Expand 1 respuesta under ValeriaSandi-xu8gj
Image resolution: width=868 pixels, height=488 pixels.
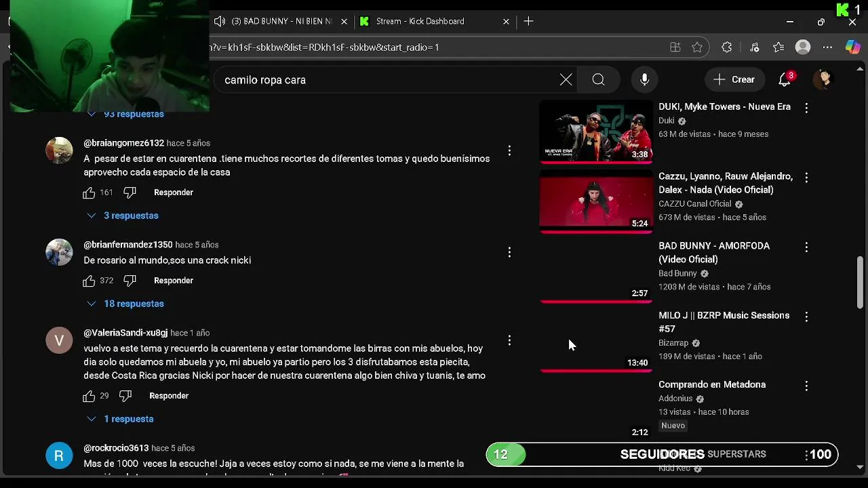click(x=120, y=419)
